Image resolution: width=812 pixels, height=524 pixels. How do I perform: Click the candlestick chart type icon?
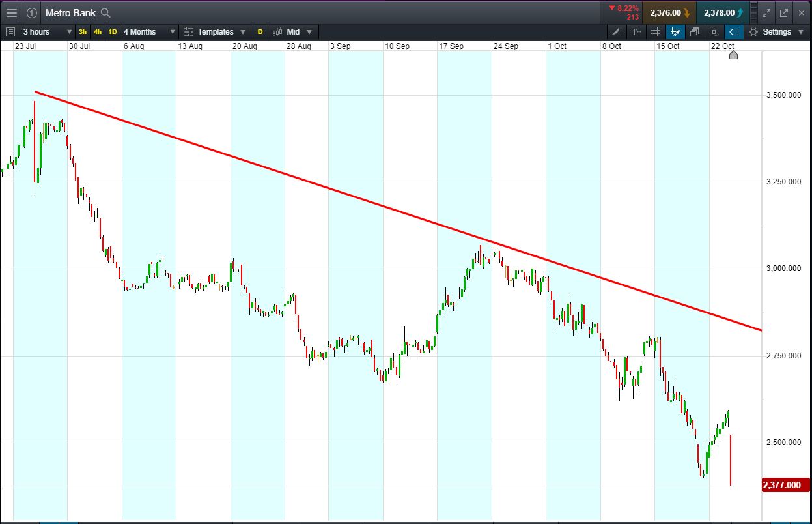pyautogui.click(x=277, y=31)
